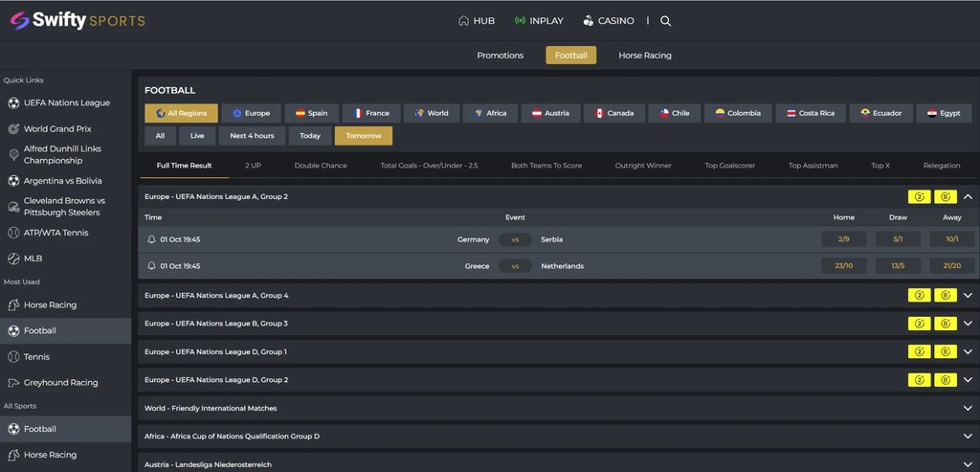The width and height of the screenshot is (980, 472).
Task: Bet Greece home win at 23/10
Action: click(x=844, y=266)
